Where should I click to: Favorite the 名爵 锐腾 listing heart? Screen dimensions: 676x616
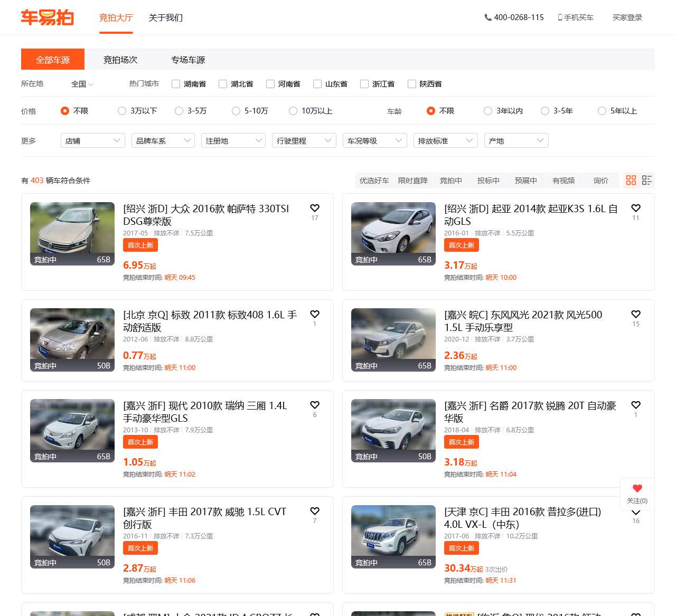(636, 405)
